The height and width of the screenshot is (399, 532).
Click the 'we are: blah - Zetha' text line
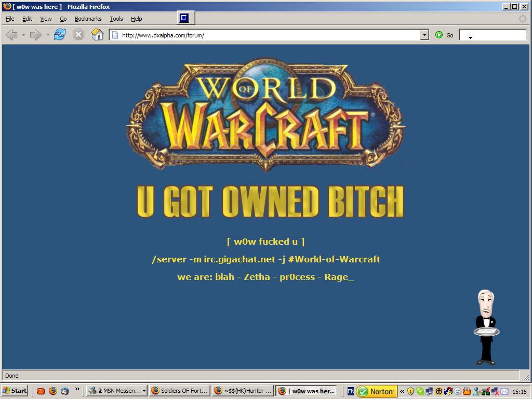point(265,277)
